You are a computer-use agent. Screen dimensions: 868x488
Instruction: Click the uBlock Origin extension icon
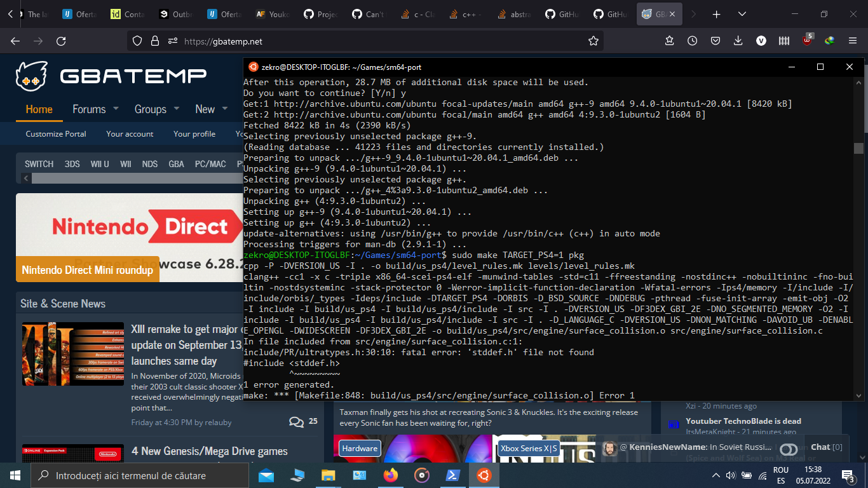(x=807, y=40)
